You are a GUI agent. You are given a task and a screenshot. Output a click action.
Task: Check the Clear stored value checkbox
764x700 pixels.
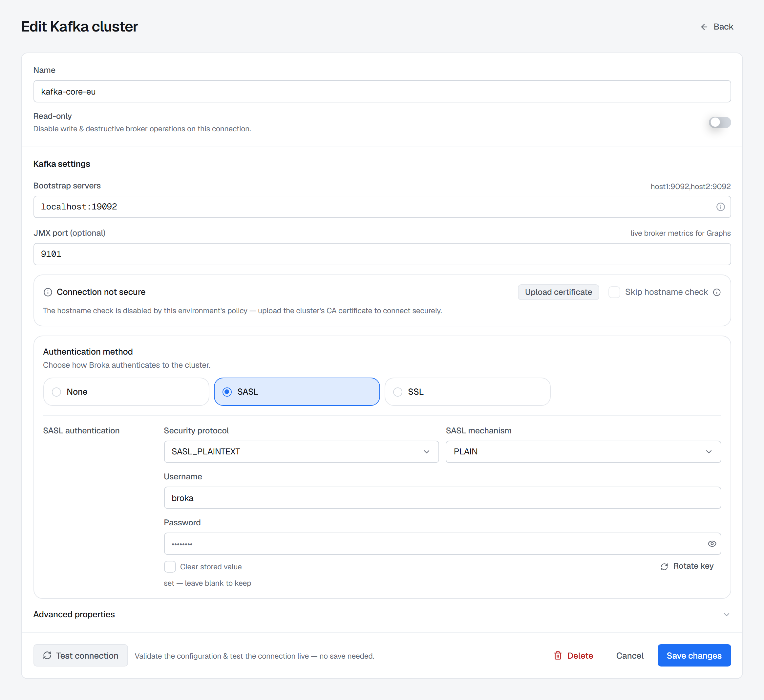click(x=170, y=566)
